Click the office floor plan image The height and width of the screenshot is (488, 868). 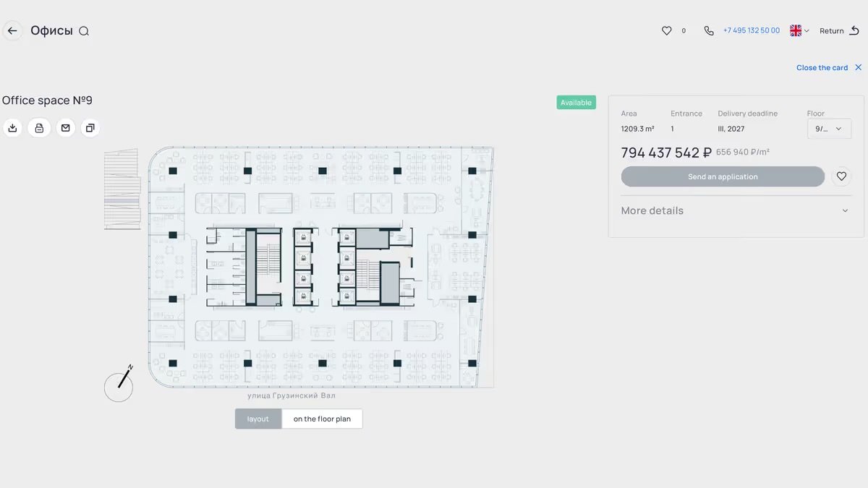pos(321,267)
